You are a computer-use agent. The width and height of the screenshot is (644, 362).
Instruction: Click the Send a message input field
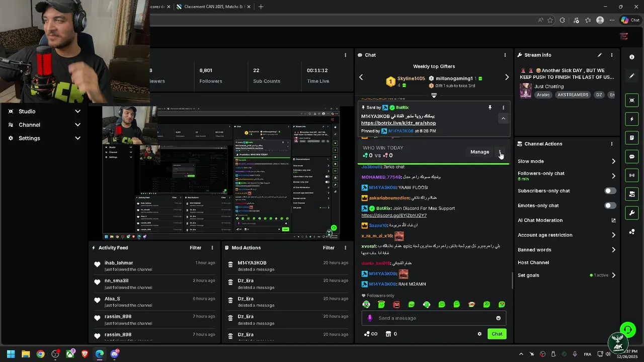434,318
